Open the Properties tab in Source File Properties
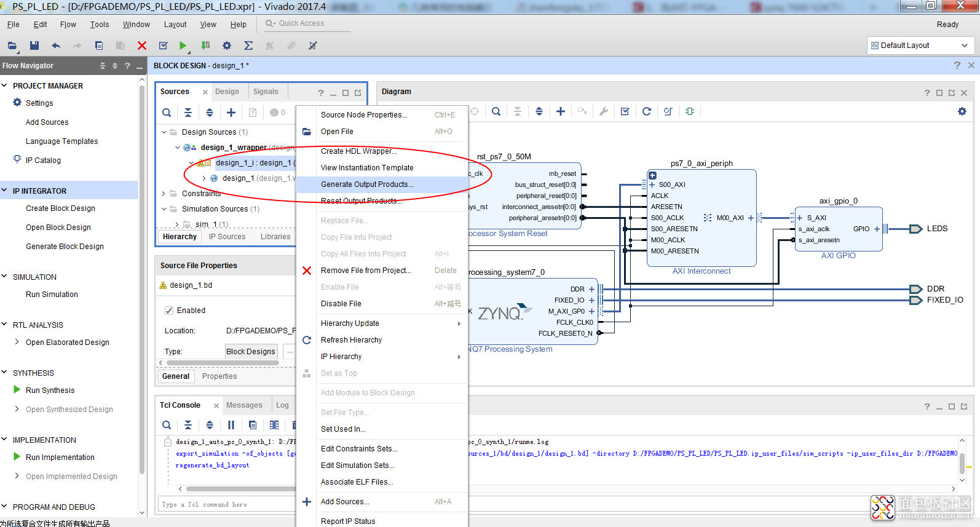 pos(219,376)
